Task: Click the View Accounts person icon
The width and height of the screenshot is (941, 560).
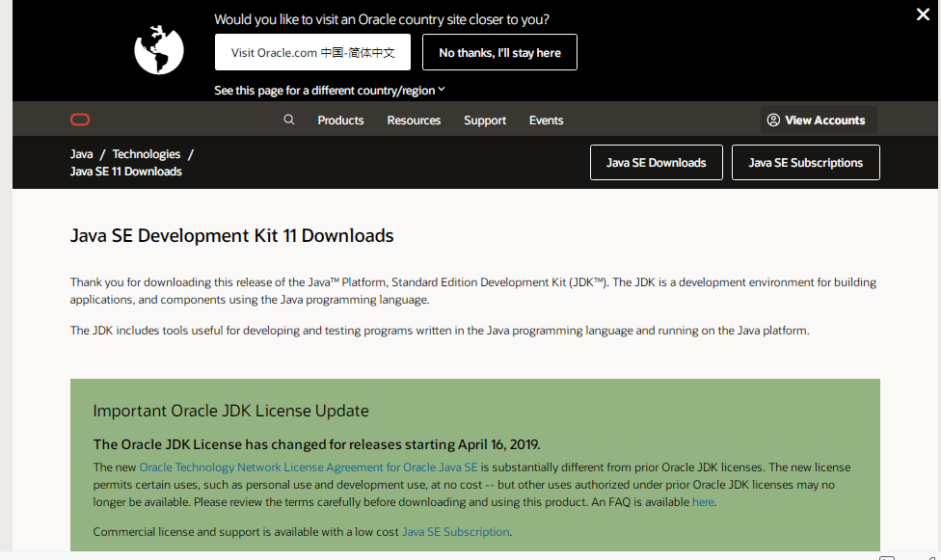Action: [774, 120]
